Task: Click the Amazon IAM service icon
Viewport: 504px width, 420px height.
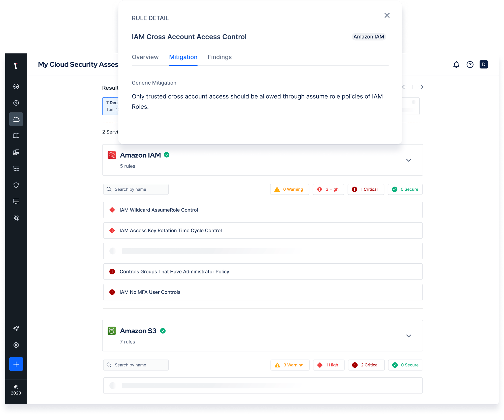Action: (x=112, y=155)
